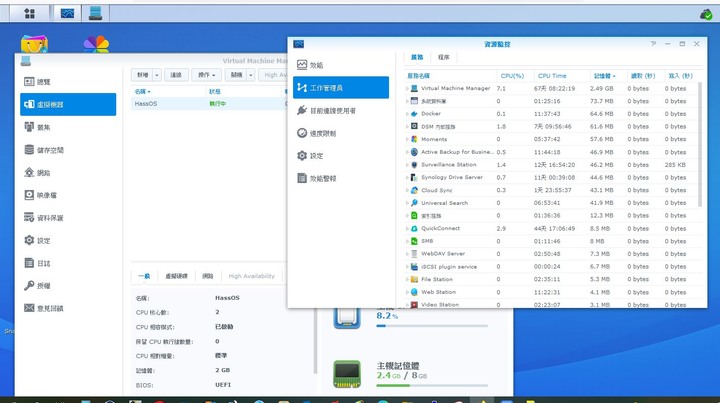
Task: Sort VMM list by 名稱 name column
Action: click(143, 91)
